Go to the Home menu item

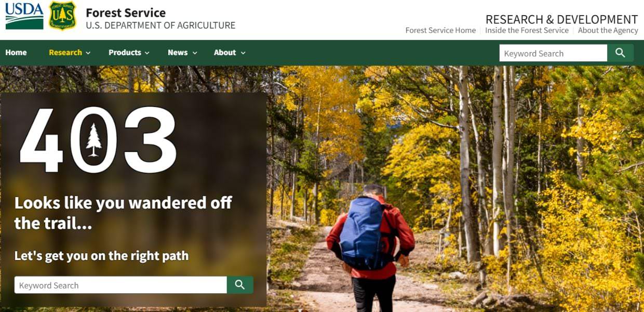pos(16,53)
